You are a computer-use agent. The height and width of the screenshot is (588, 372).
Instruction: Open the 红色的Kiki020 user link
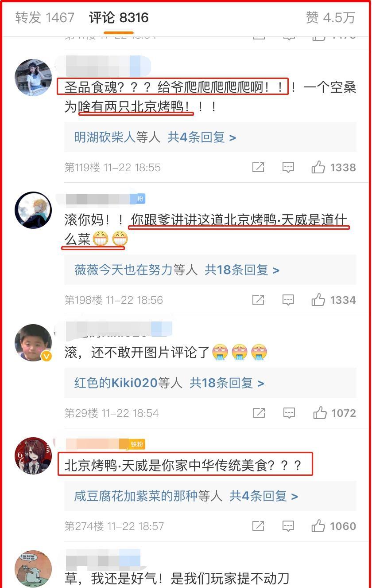coord(116,383)
